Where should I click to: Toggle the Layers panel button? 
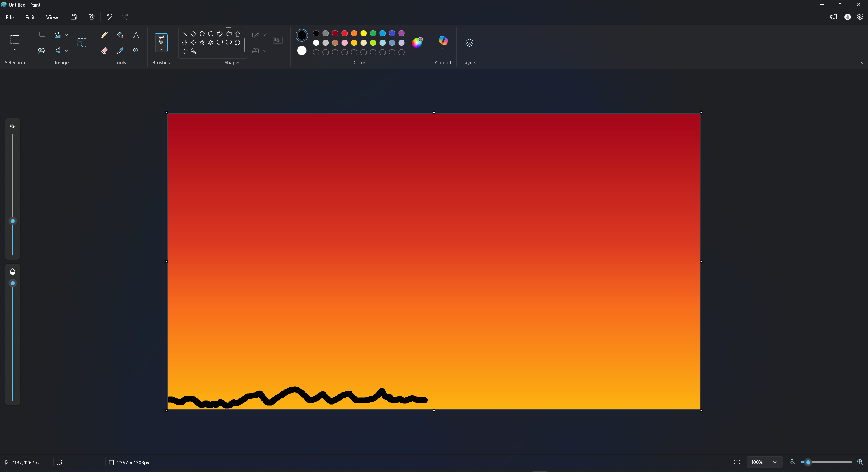pyautogui.click(x=469, y=43)
